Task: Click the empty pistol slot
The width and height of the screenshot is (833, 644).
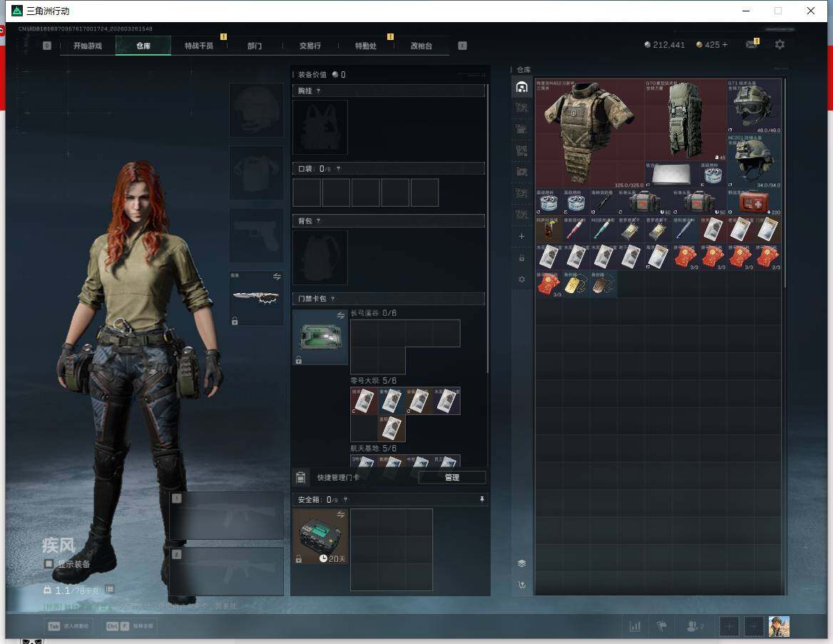Action: (256, 235)
